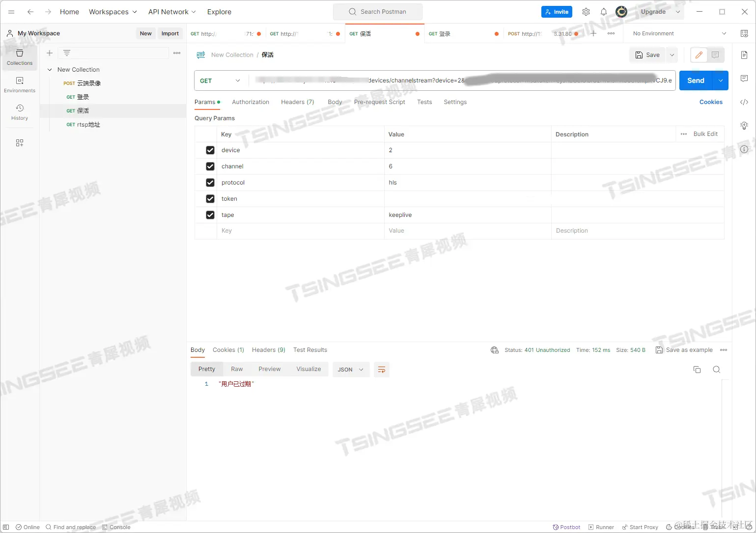Create new collection with plus icon
Image resolution: width=756 pixels, height=533 pixels.
tap(50, 53)
